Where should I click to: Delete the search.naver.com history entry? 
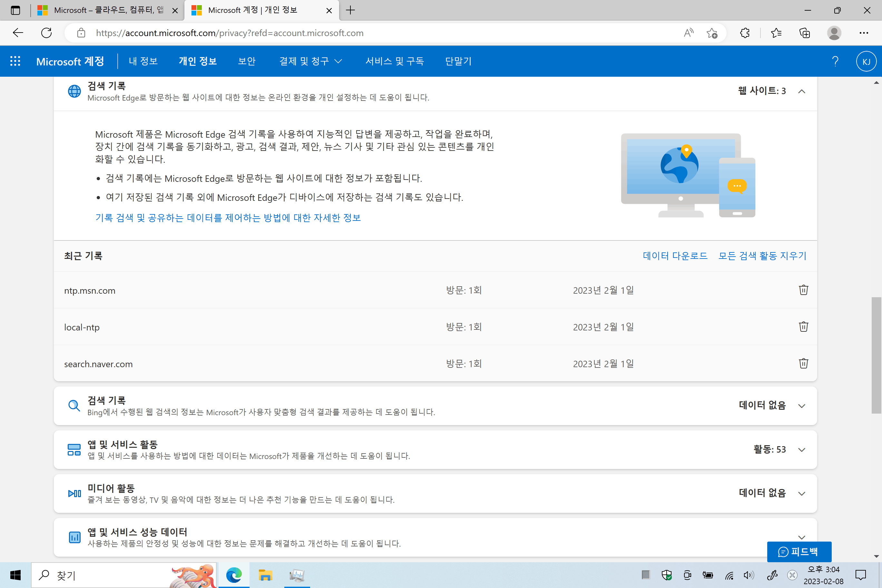803,363
